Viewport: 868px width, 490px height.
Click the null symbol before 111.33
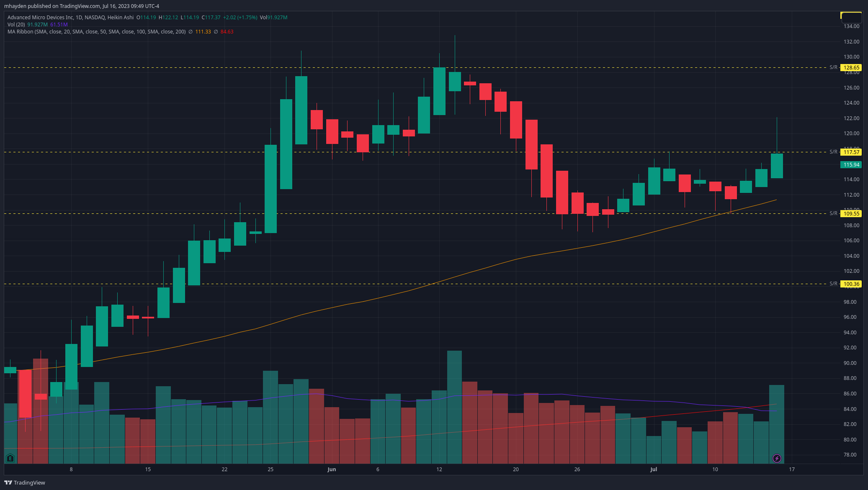pos(191,32)
